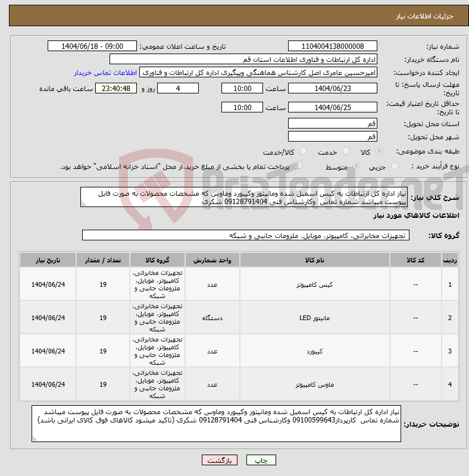469x476 pixels.
Task: Open the اطلاعات تماس خریدار link
Action: 105,73
